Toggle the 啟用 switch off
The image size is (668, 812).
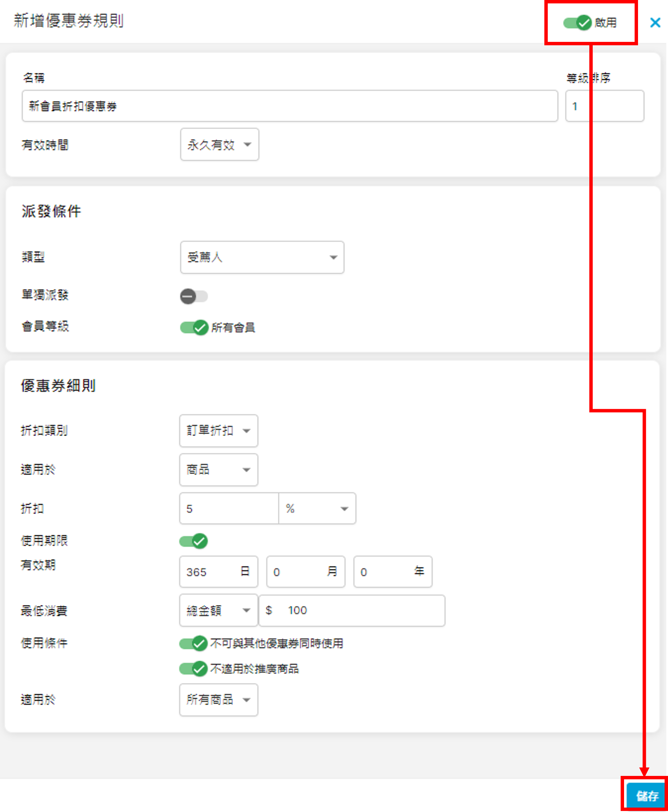click(x=577, y=23)
